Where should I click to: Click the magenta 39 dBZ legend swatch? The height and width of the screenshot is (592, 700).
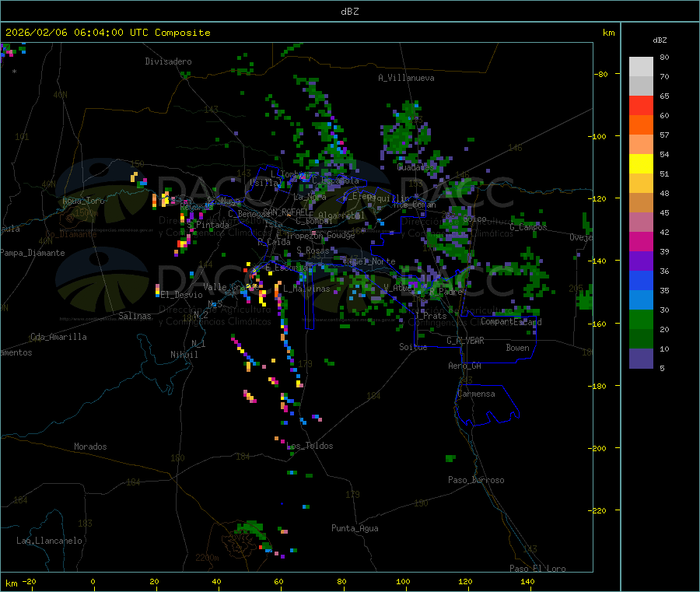click(641, 241)
